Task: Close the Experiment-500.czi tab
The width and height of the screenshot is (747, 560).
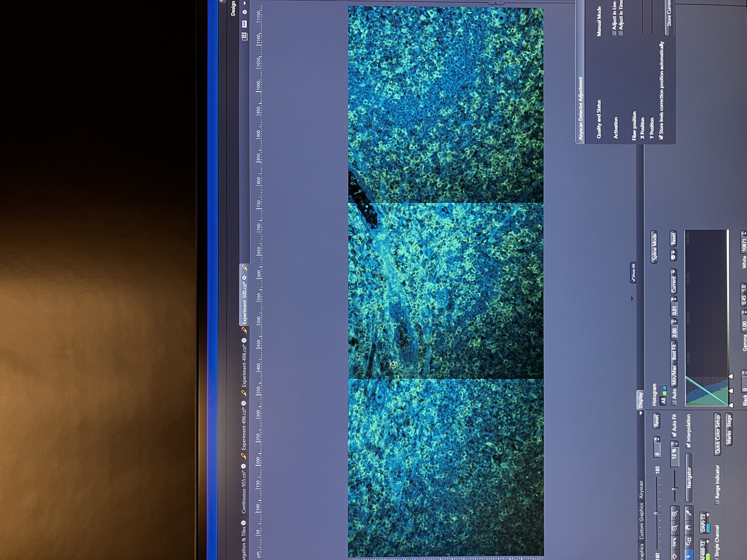Action: pyautogui.click(x=244, y=277)
